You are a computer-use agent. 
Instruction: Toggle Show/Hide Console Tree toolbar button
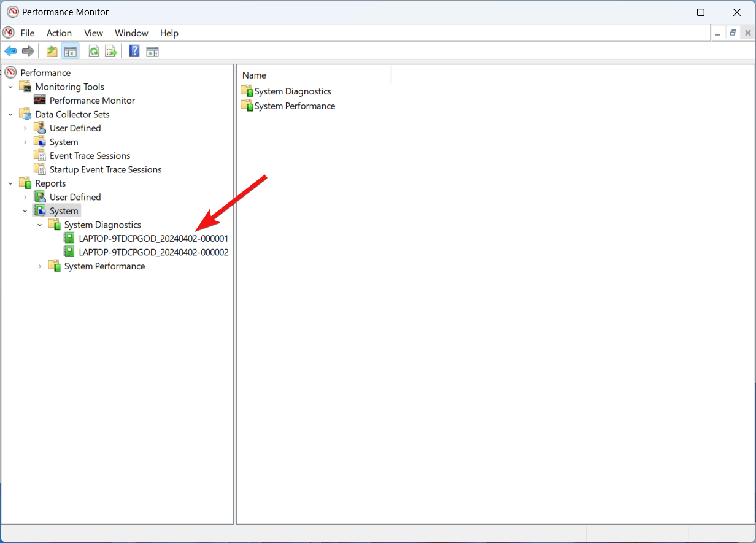71,52
